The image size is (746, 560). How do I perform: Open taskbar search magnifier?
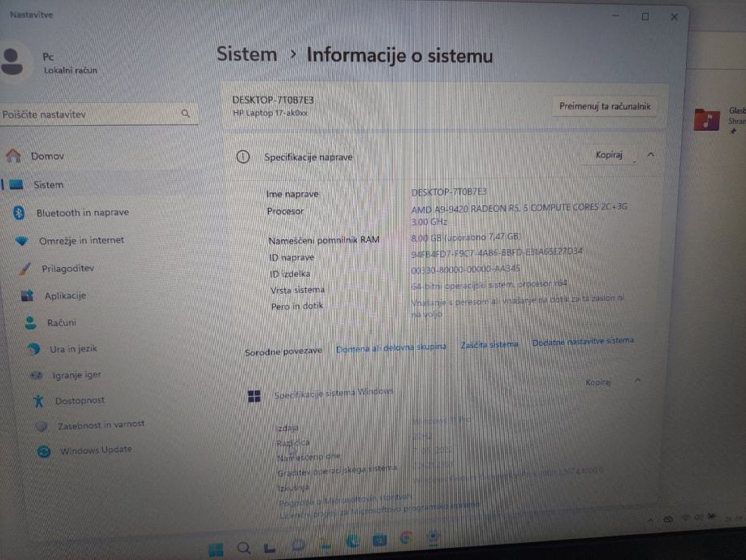[244, 548]
